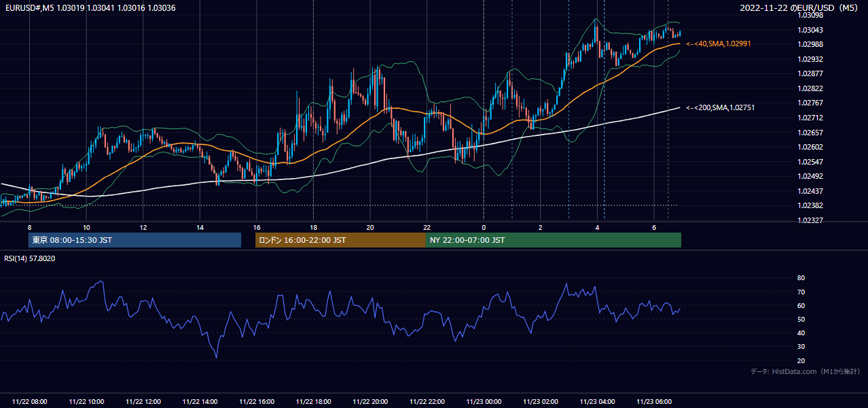
Task: Click RSI scale value 60
Action: (801, 305)
